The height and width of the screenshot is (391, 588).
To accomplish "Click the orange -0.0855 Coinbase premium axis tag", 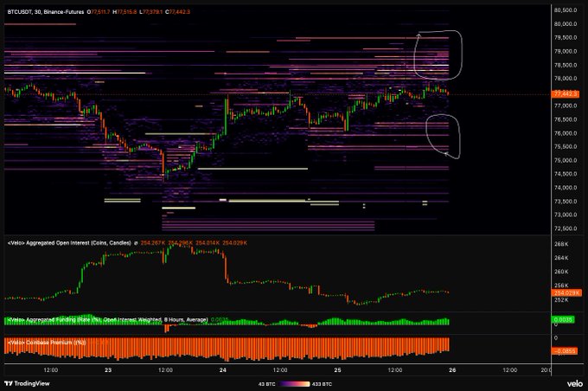I will pyautogui.click(x=565, y=351).
